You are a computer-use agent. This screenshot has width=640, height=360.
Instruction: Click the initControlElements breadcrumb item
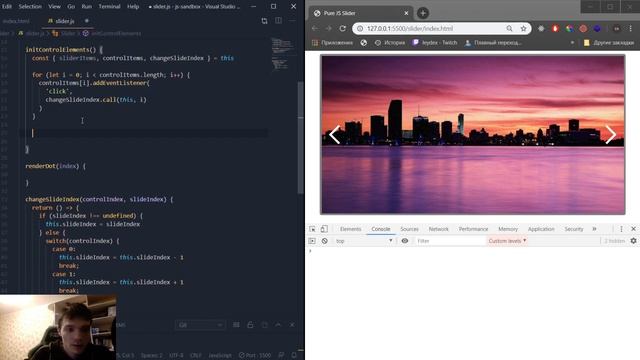(113, 33)
